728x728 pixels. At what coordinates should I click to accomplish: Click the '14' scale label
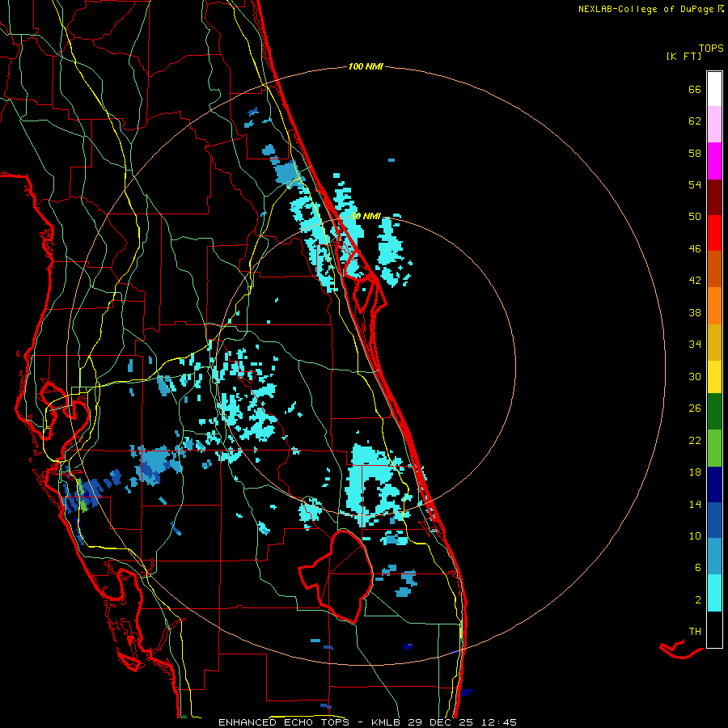[x=695, y=504]
